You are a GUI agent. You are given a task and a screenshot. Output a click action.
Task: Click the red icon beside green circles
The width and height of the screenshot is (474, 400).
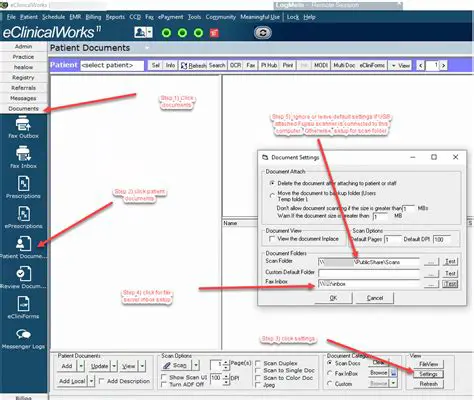tap(214, 33)
